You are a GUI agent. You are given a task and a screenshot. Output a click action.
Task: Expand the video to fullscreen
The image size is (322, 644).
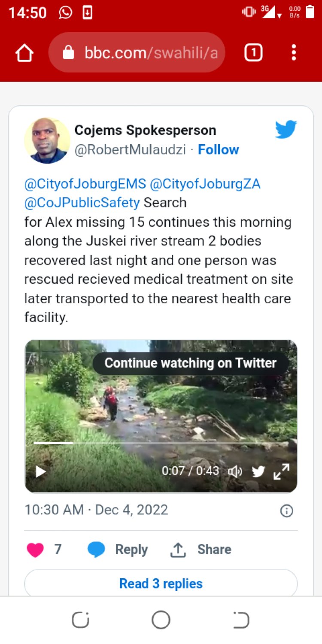click(281, 471)
